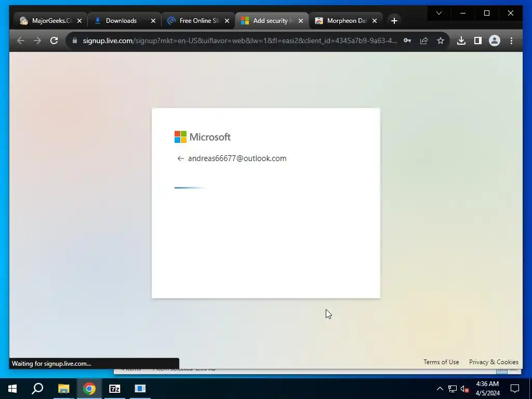Open Windows notification center

point(515,389)
